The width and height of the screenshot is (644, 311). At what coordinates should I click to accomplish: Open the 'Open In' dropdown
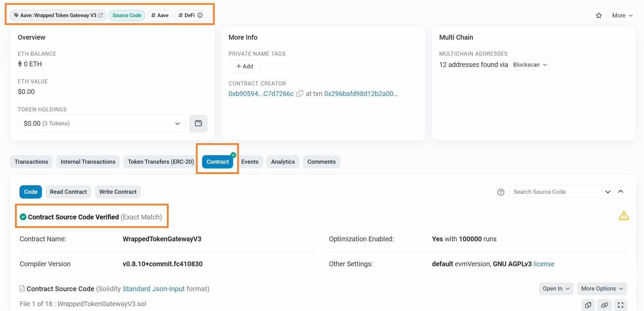pyautogui.click(x=556, y=288)
